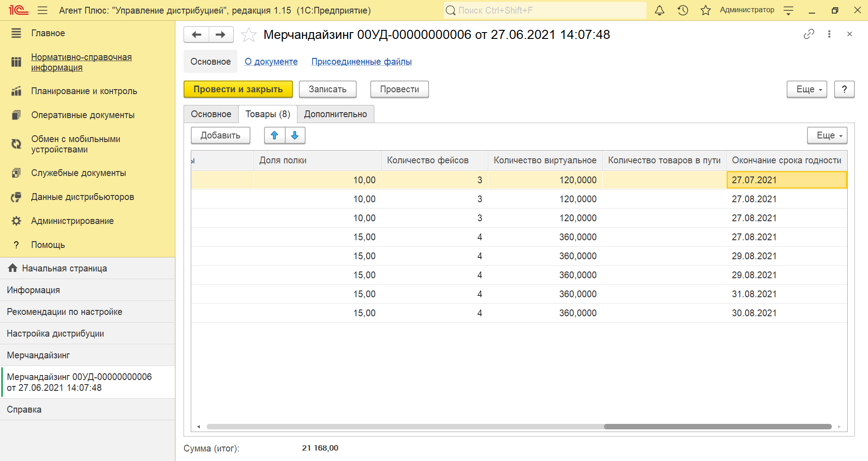Viewport: 868px width, 461px height.
Task: Click Обмен с мобильными устройствами sync icon
Action: 16,144
